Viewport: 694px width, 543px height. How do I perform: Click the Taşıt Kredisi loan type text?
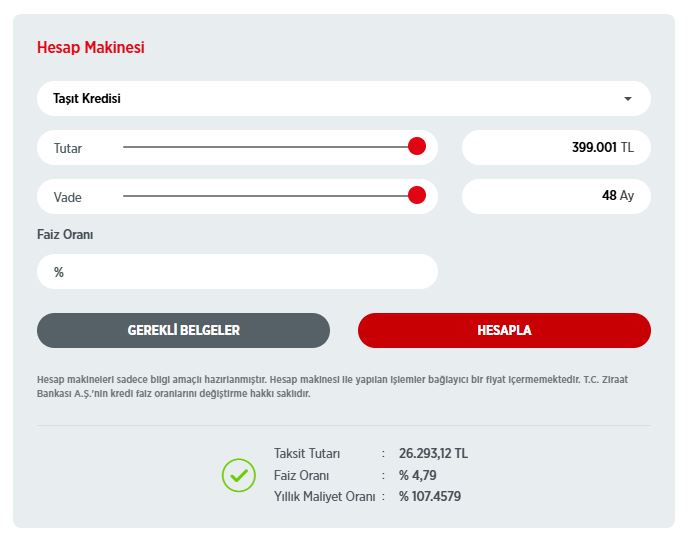coord(87,99)
